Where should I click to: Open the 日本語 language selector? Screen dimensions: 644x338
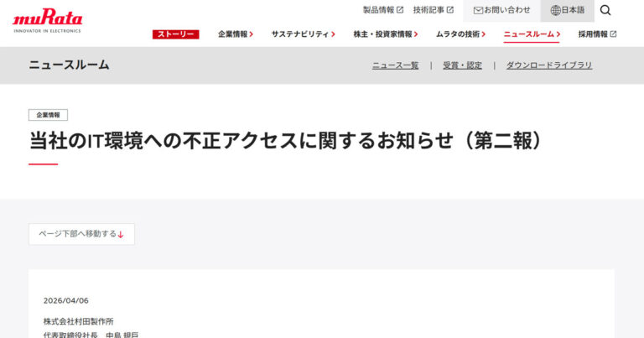(x=567, y=11)
